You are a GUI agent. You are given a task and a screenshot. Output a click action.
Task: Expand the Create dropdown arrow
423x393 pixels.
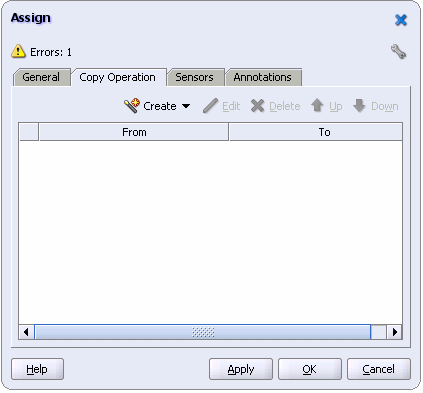[186, 106]
